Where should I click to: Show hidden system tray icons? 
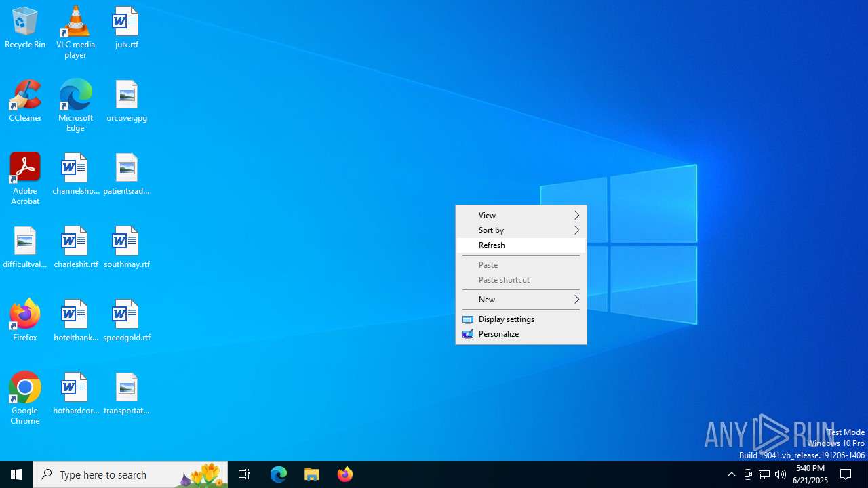732,474
